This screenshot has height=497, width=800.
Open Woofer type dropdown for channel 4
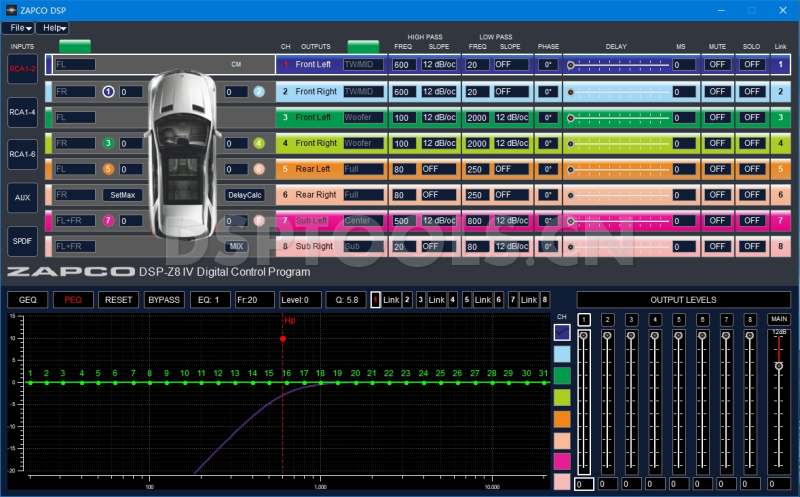[x=363, y=143]
